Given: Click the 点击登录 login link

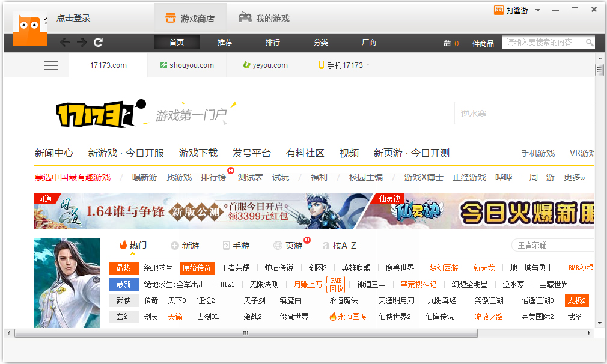Looking at the screenshot, I should click(x=73, y=18).
